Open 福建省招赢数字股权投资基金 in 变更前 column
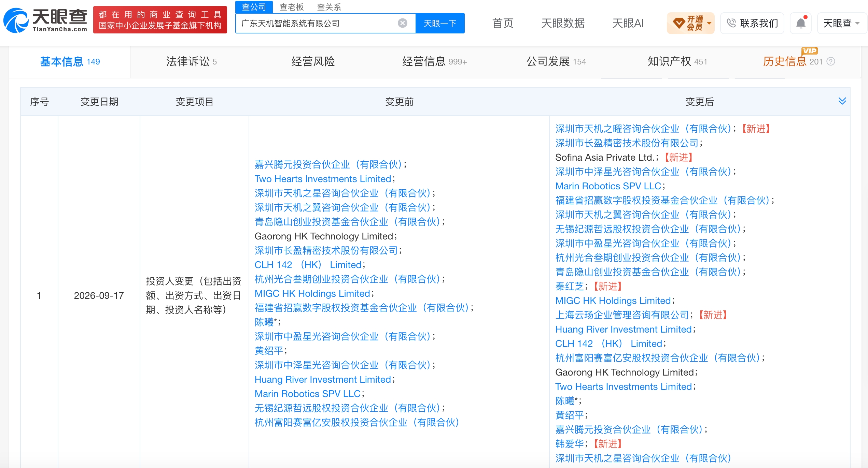 pos(362,308)
